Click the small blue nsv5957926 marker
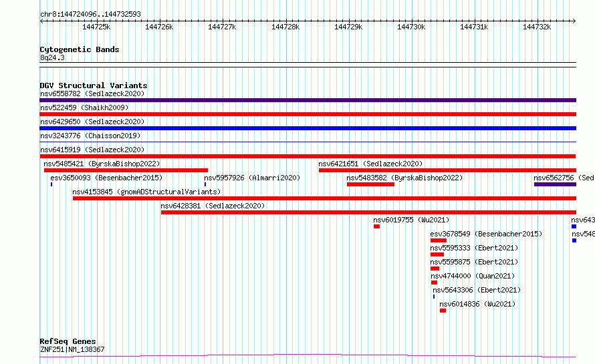 click(x=205, y=184)
